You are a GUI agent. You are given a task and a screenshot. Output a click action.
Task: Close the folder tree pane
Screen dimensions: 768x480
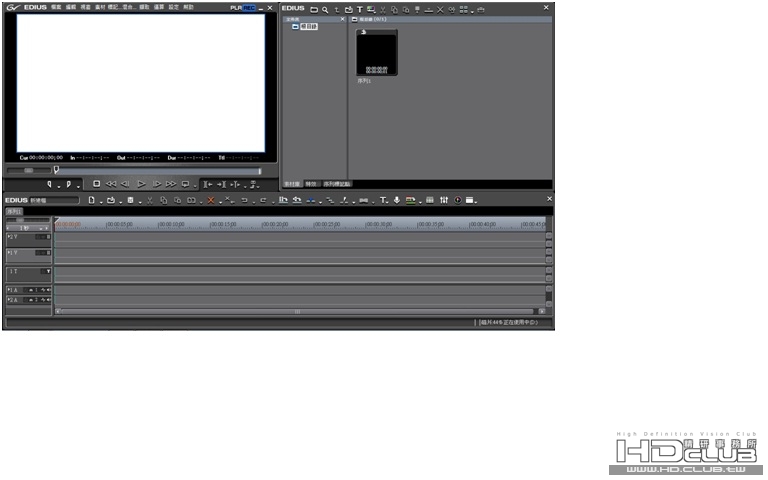(342, 19)
